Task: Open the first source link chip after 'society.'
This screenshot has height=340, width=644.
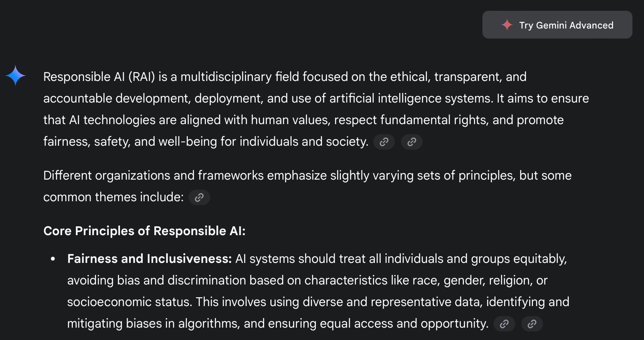Action: [384, 142]
